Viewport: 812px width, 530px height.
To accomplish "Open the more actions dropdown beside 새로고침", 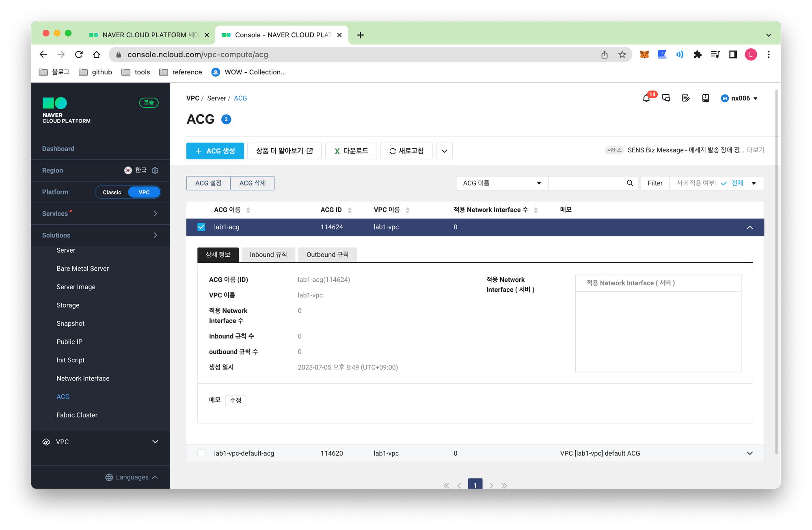I will [444, 151].
